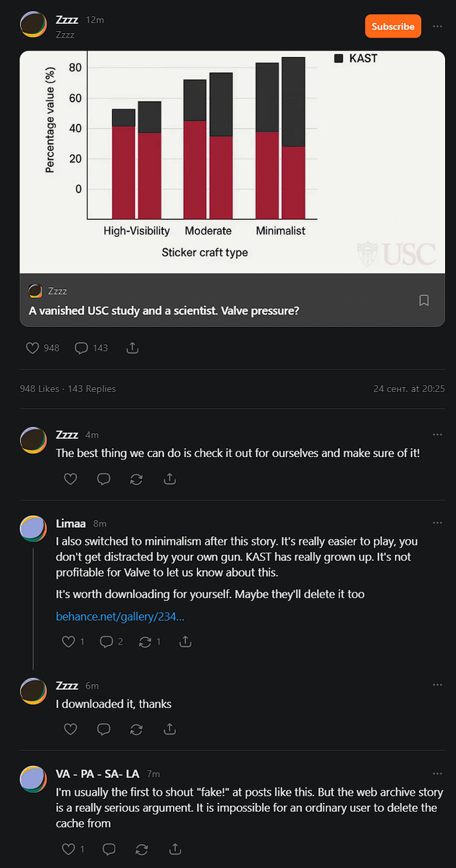Share the 'I downloaded it, thanks' comment
Screen dimensions: 456x868
(170, 729)
